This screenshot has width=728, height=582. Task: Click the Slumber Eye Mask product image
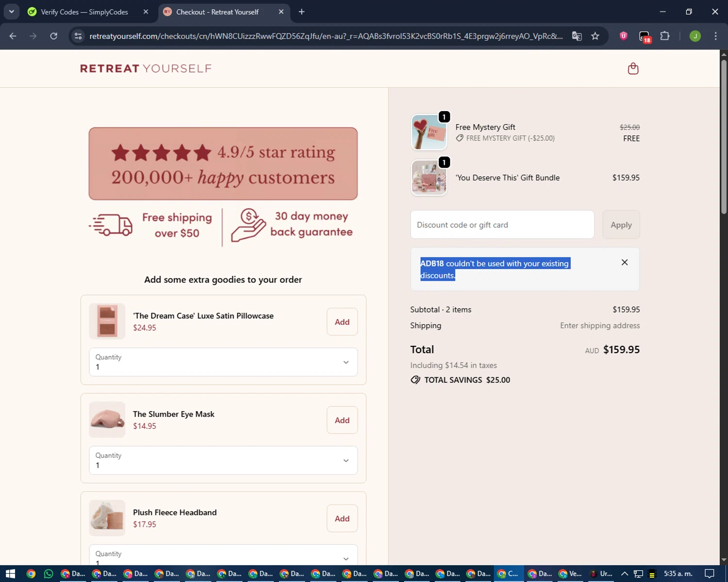[107, 420]
